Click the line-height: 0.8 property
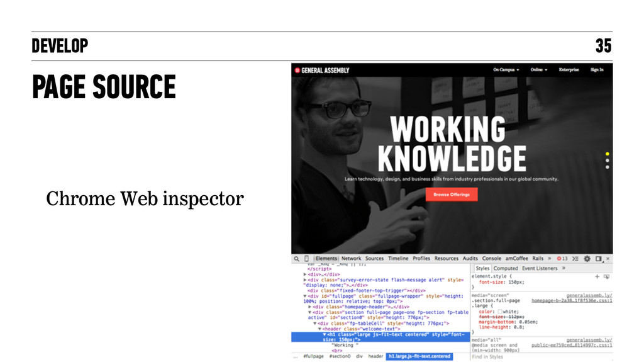 click(501, 327)
